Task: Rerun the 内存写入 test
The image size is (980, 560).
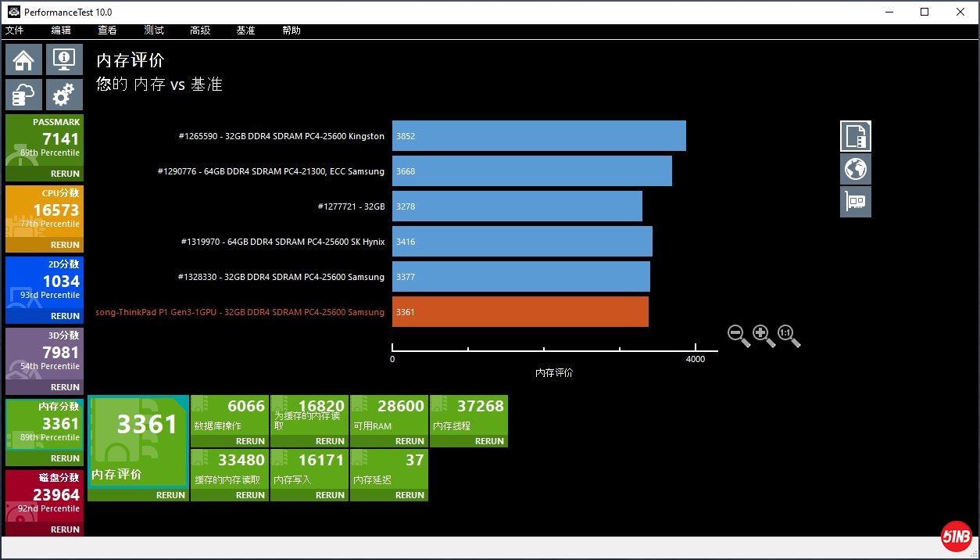Action: tap(331, 495)
